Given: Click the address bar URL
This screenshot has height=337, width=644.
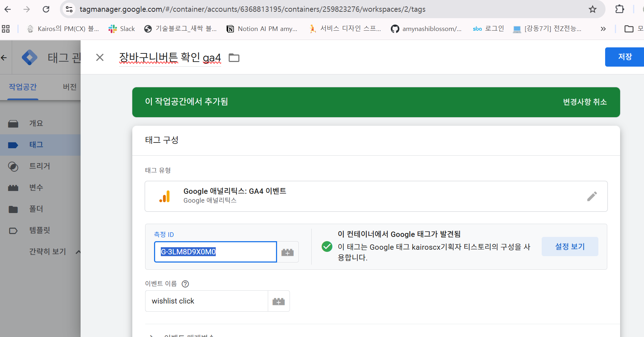Looking at the screenshot, I should 252,9.
